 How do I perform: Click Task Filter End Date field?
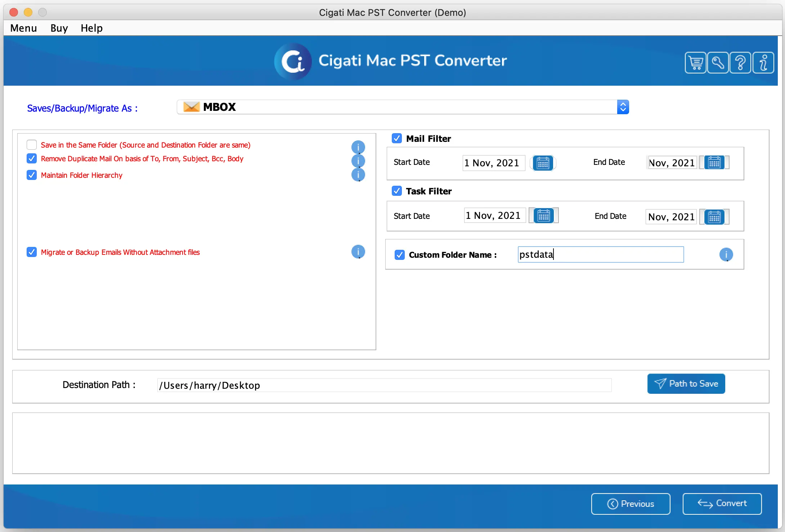(671, 217)
